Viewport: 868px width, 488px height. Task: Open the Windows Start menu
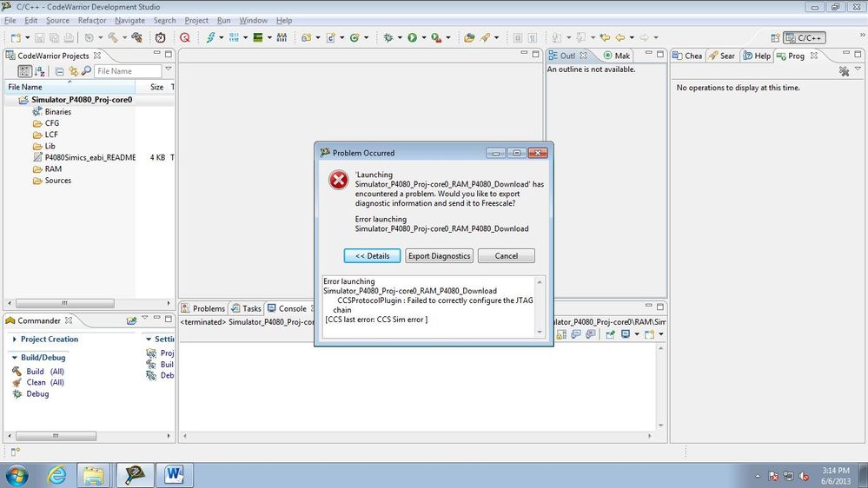point(17,475)
